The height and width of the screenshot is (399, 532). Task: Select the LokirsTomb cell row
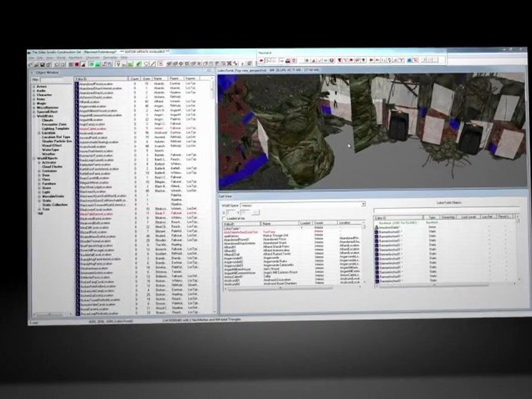click(x=292, y=228)
